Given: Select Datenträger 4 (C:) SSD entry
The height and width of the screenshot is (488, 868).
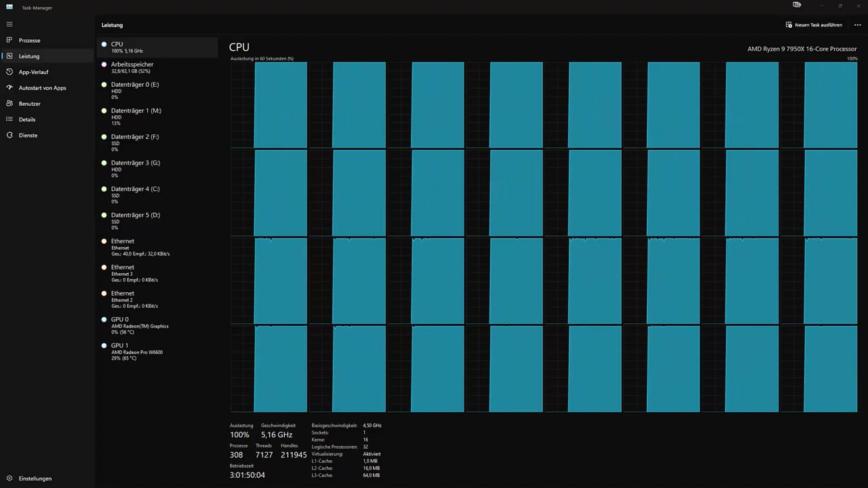Looking at the screenshot, I should click(x=157, y=195).
